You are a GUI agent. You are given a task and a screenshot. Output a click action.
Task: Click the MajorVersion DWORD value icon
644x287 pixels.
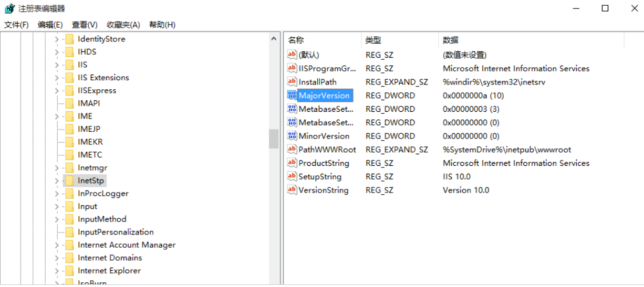coord(292,95)
